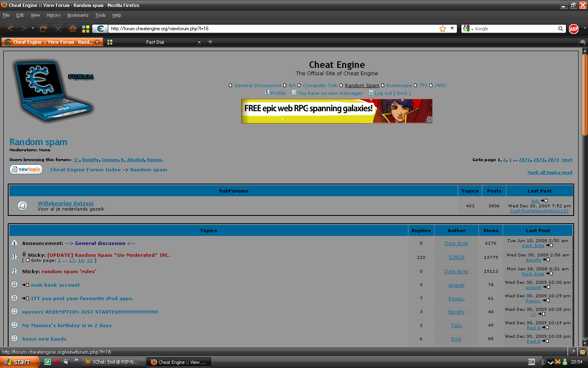Viewport: 588px width, 368px height.
Task: Open the Willekeurige Rotzooi subforum
Action: [65, 203]
